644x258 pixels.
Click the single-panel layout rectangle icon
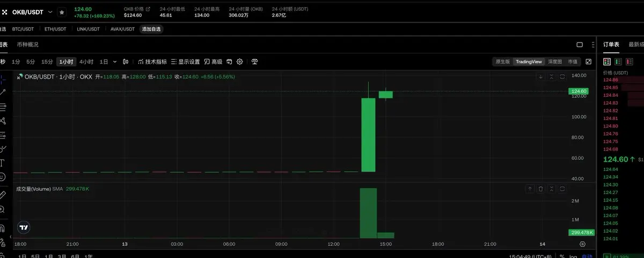point(580,45)
